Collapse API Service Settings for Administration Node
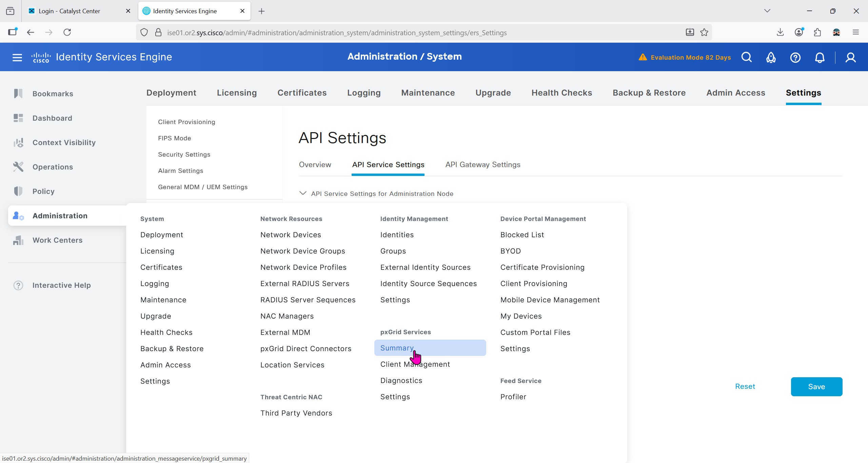868x463 pixels. (303, 193)
